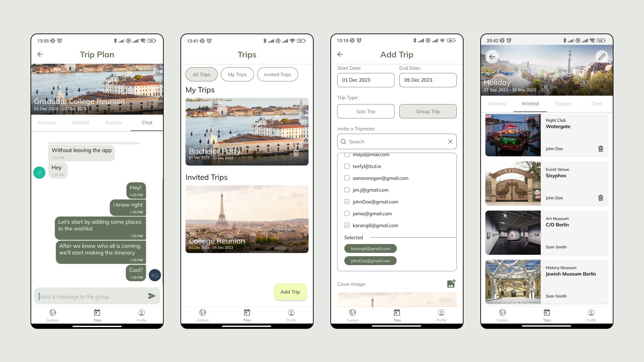Image resolution: width=644 pixels, height=362 pixels.
Task: Click the My Trips filter button
Action: click(x=237, y=74)
